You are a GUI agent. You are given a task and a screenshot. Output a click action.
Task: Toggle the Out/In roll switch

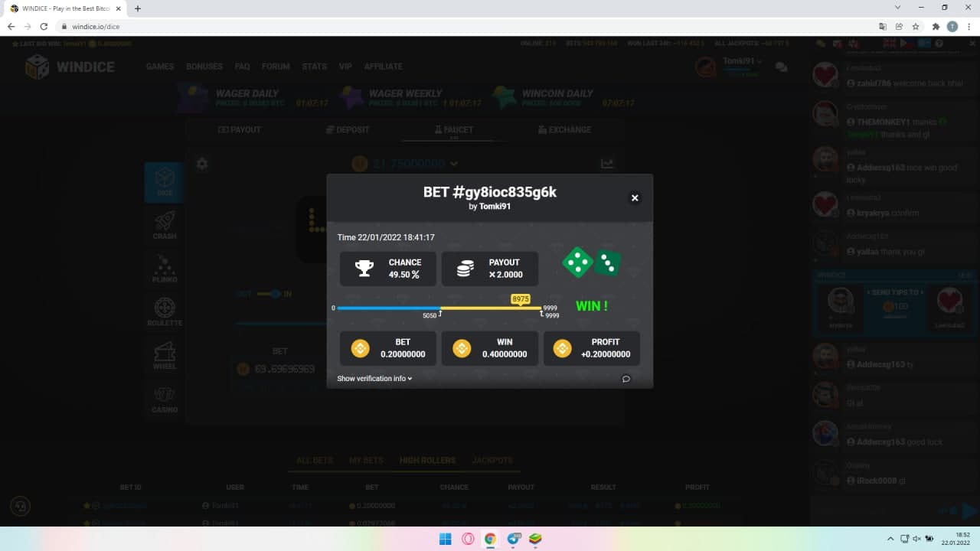pyautogui.click(x=268, y=294)
